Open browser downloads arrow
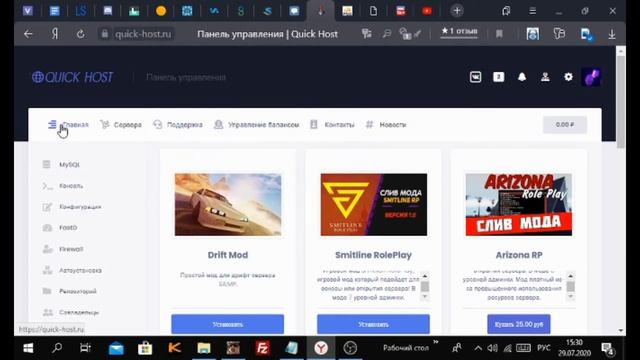The image size is (640, 360). coord(611,34)
